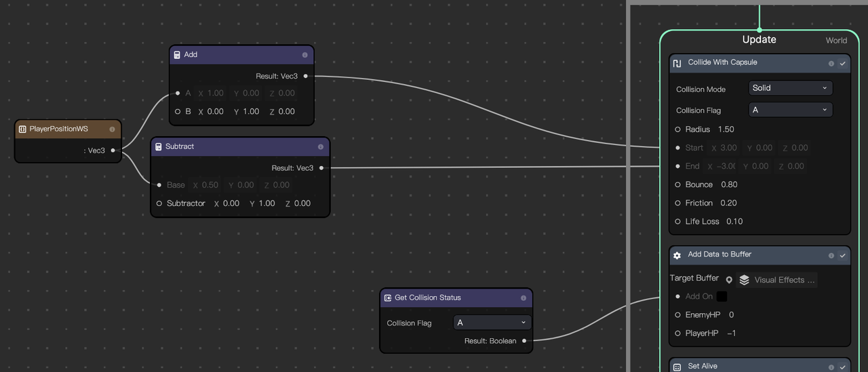Viewport: 868px width, 372px height.
Task: Click the PlayerHP input port circle
Action: click(x=677, y=333)
